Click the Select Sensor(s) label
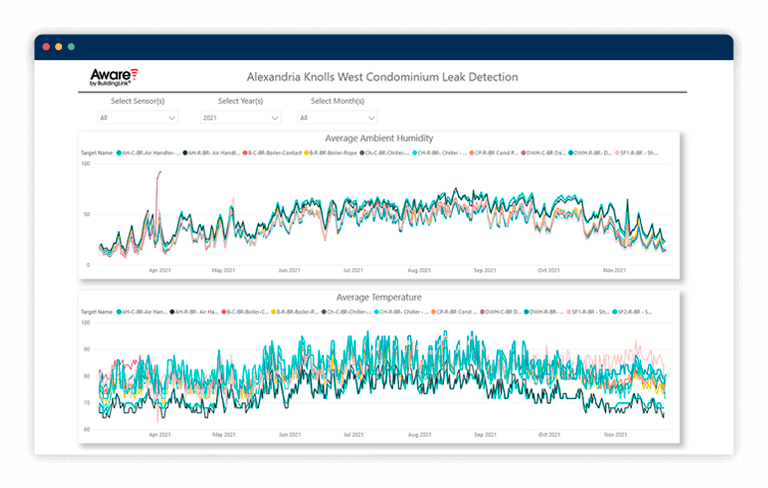Image resolution: width=768 pixels, height=488 pixels. [138, 101]
